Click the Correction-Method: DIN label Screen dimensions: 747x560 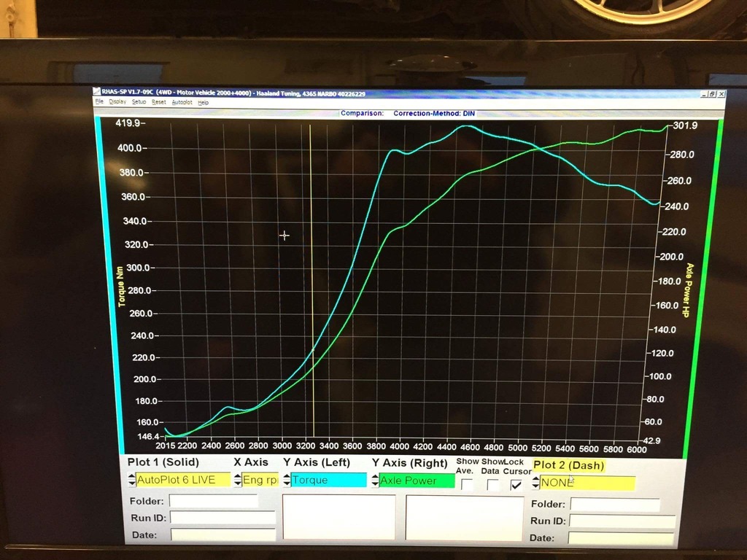(x=434, y=114)
